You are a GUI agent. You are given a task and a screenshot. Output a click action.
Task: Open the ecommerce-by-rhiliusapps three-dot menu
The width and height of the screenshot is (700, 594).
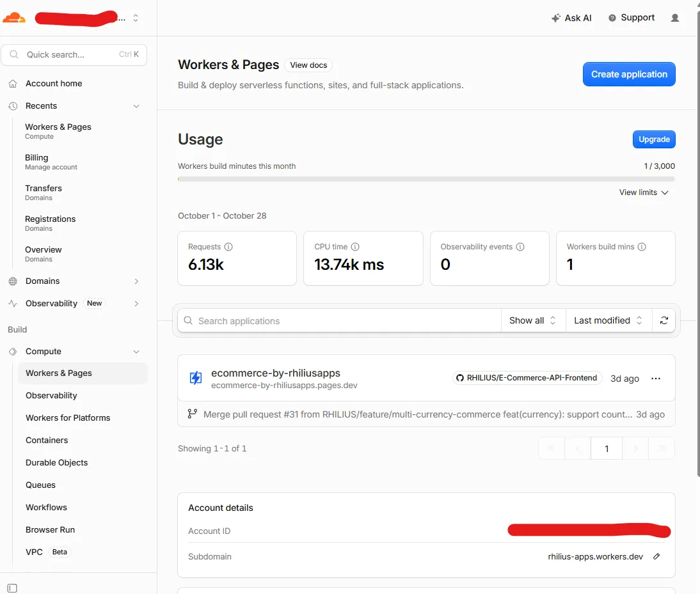tap(655, 378)
